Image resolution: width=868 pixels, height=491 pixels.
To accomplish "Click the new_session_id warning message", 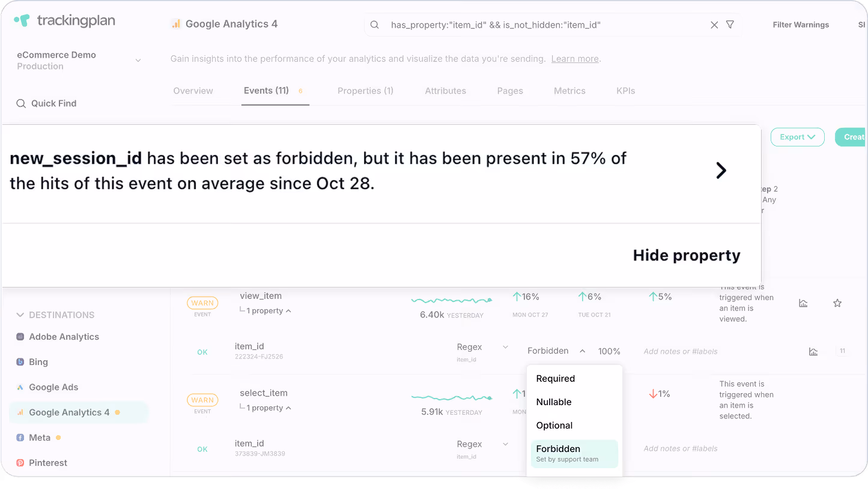I will click(318, 170).
